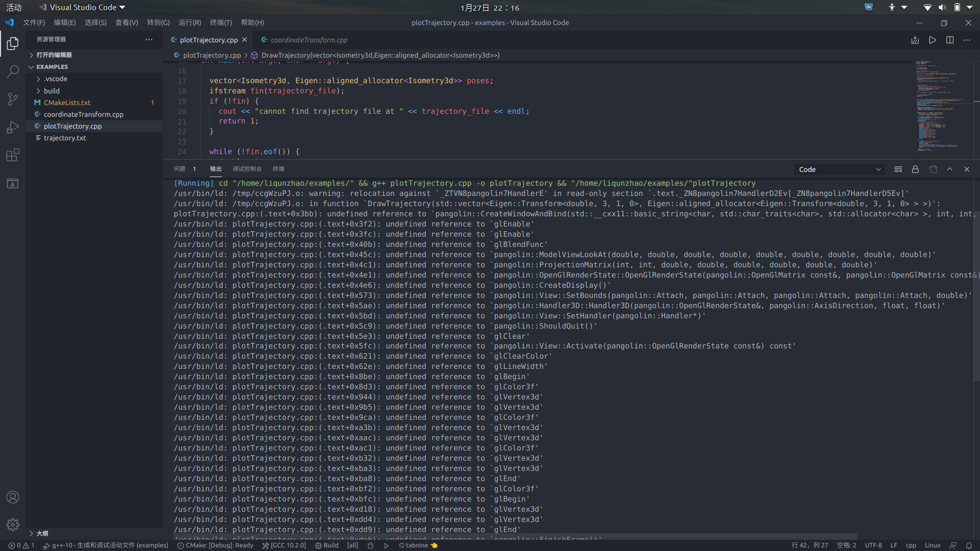
Task: Click the CMake debug bug icon in status bar
Action: [371, 545]
